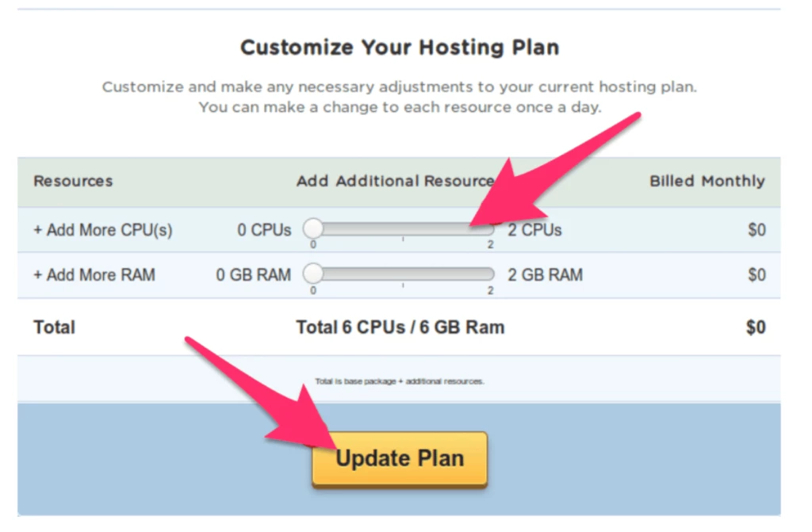Click the CPU slider handle
812x532 pixels.
[314, 229]
